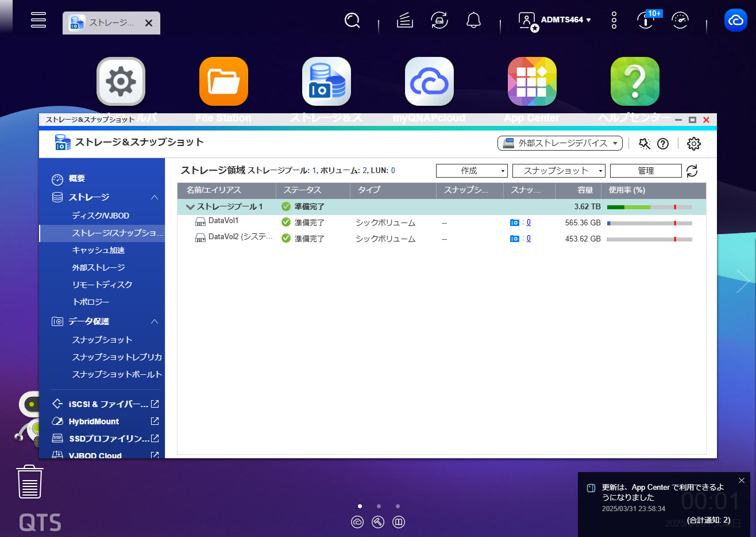
Task: Open myQNAPcloud desktop icon
Action: (429, 82)
